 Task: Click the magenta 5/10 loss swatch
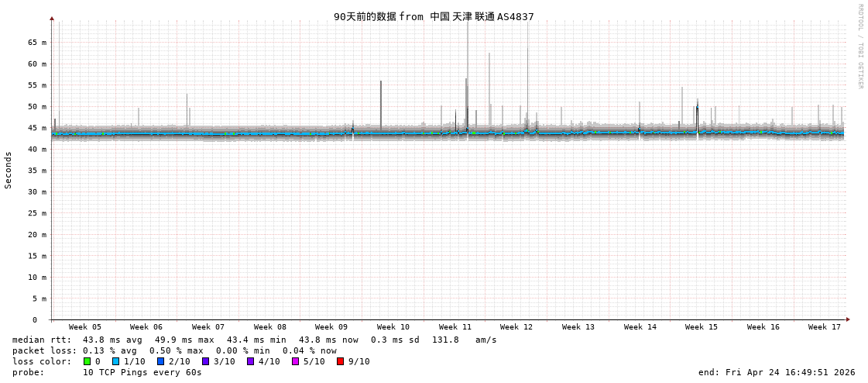(x=295, y=361)
